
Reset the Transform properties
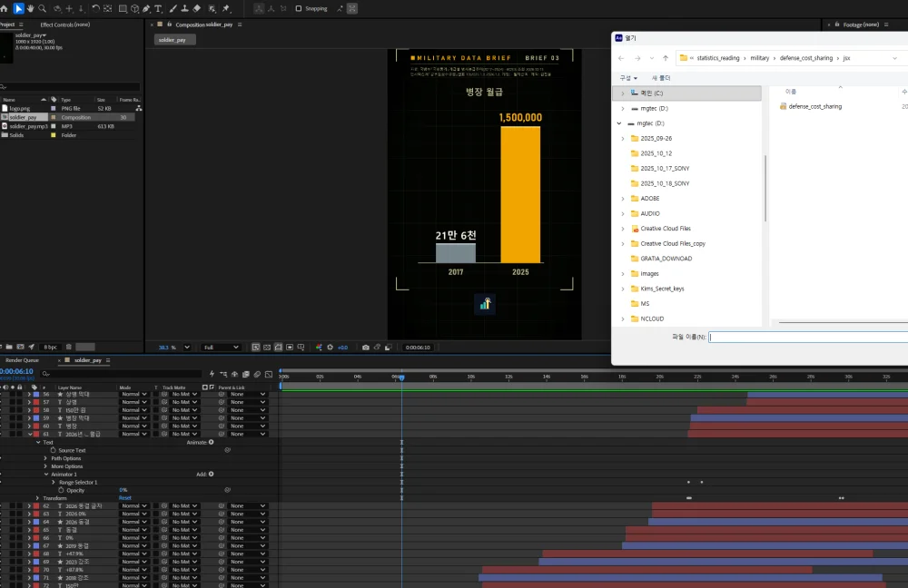[125, 498]
